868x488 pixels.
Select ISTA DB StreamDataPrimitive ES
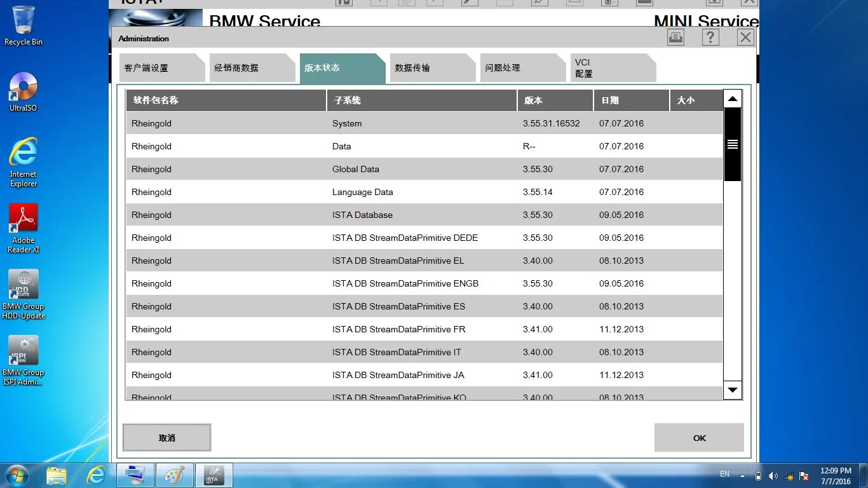coord(398,306)
